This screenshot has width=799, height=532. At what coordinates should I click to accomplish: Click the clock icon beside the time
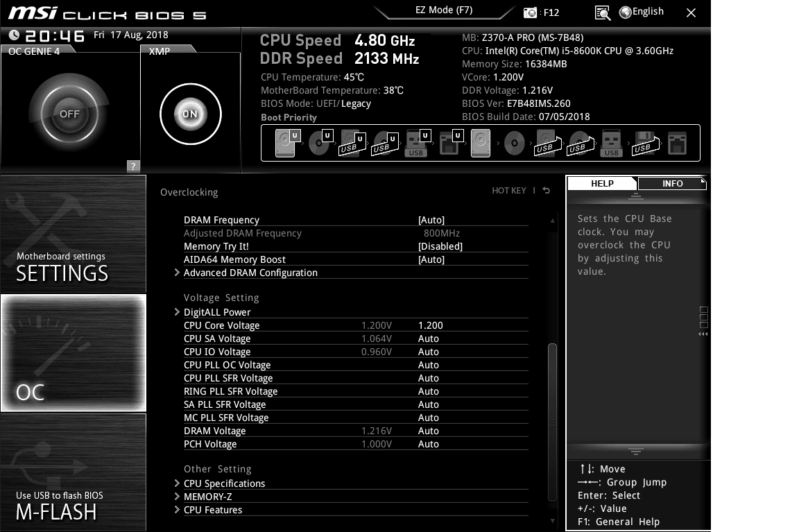(15, 35)
